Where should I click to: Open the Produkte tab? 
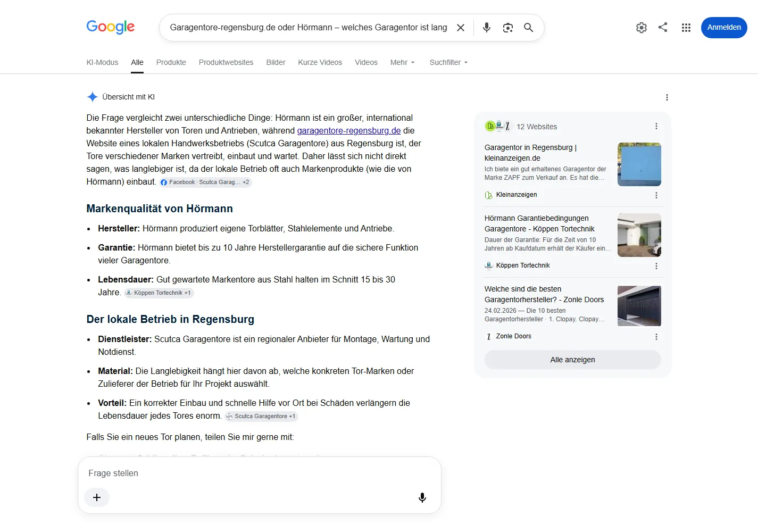[171, 62]
